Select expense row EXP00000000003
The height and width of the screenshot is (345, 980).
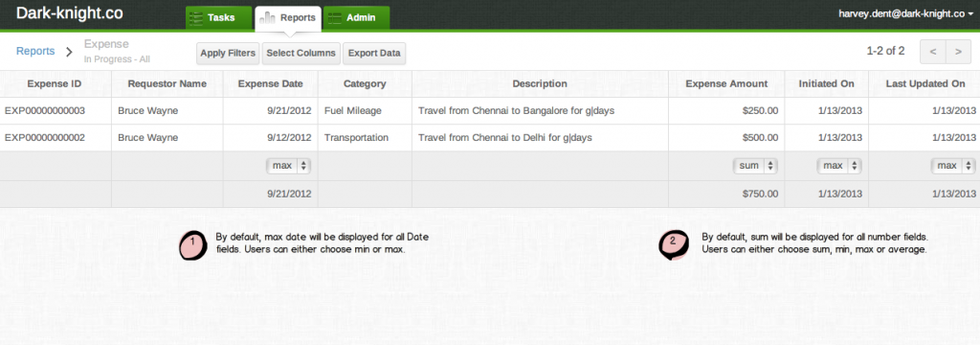tap(490, 111)
